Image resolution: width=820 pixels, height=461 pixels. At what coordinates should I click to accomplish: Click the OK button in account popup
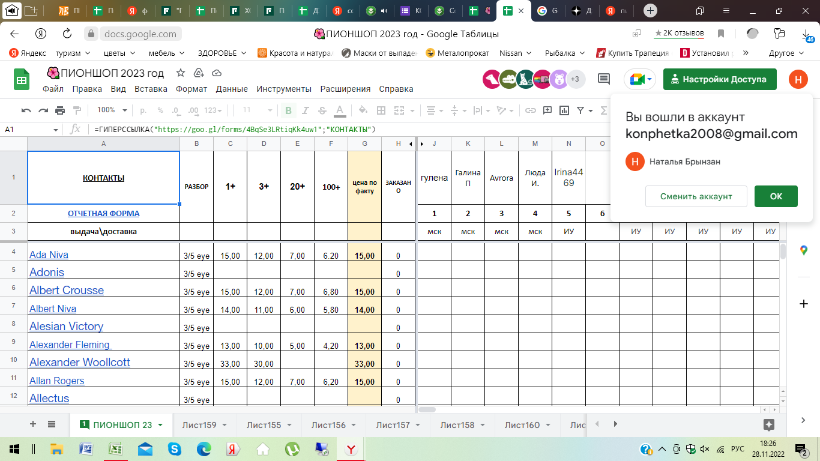click(x=775, y=196)
